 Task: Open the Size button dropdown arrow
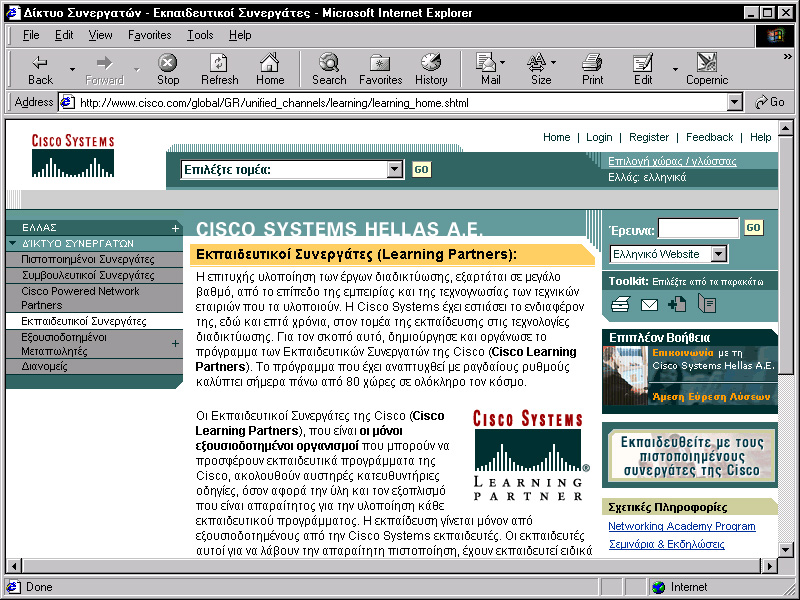click(x=554, y=62)
